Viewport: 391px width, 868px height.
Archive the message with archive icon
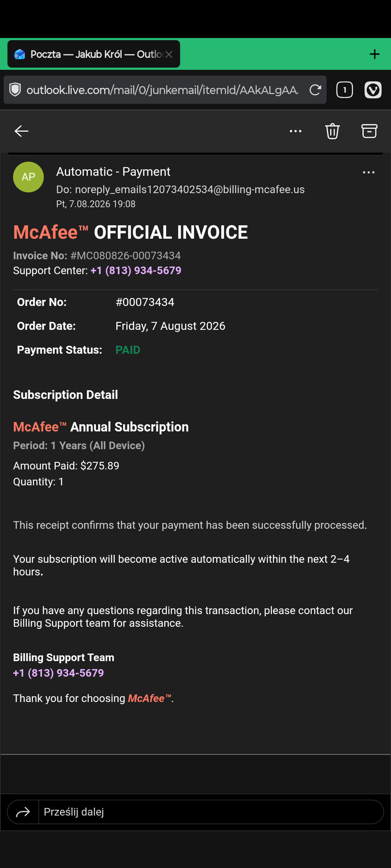click(369, 131)
